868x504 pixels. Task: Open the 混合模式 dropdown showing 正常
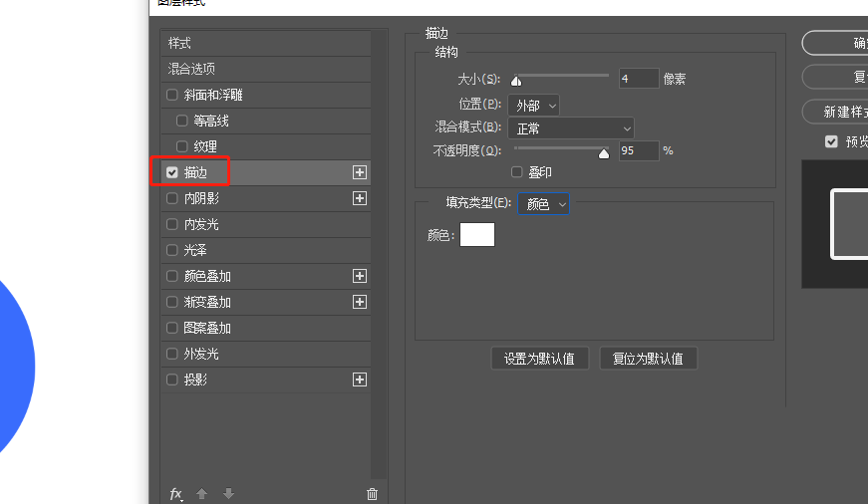tap(571, 128)
